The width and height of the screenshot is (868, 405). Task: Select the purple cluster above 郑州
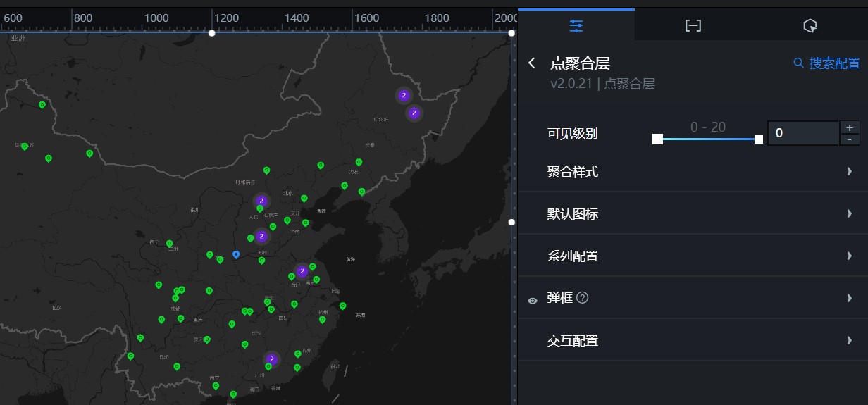pyautogui.click(x=261, y=237)
